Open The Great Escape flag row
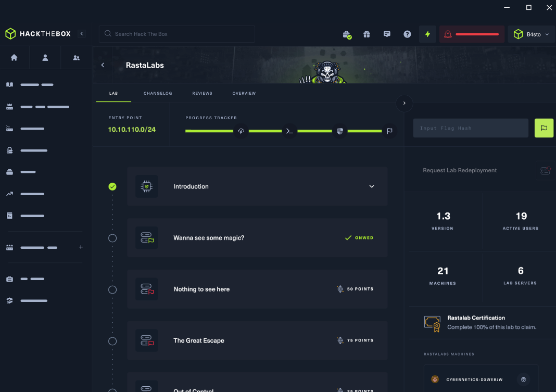Image resolution: width=556 pixels, height=392 pixels. coord(257,340)
